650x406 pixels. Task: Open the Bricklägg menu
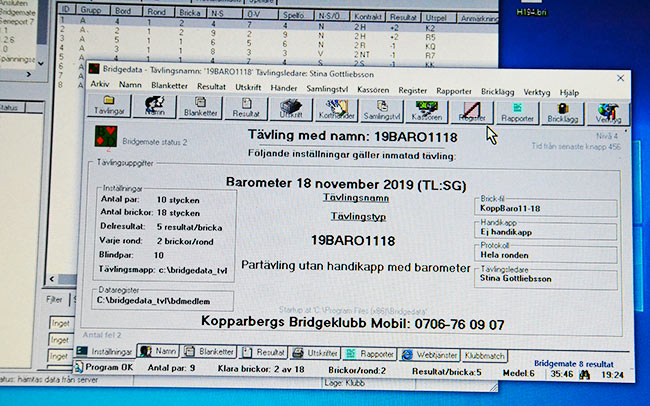point(497,92)
